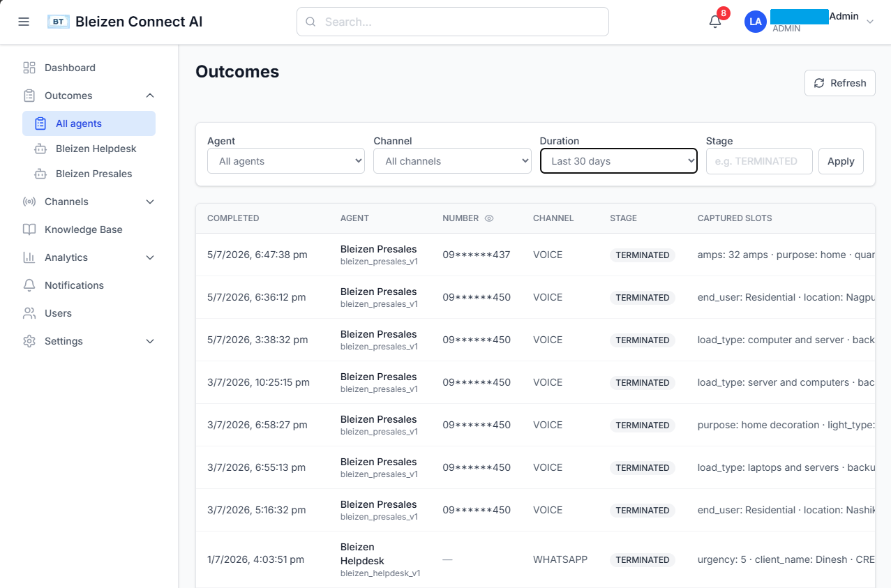Click slots text 'load_type: computer and server'
The width and height of the screenshot is (891, 588).
click(770, 340)
